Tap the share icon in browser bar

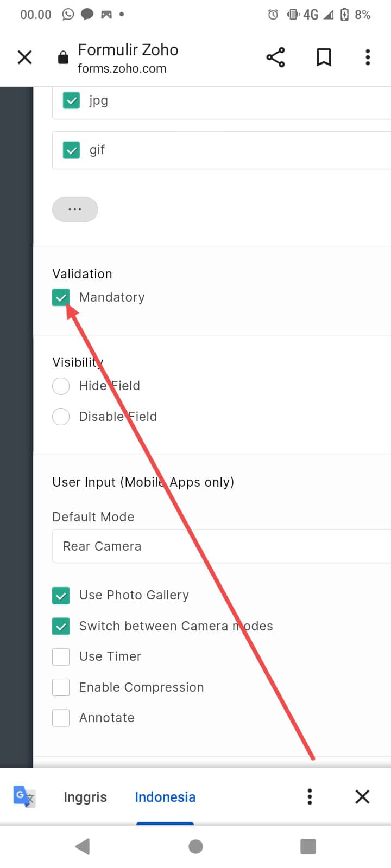click(275, 57)
